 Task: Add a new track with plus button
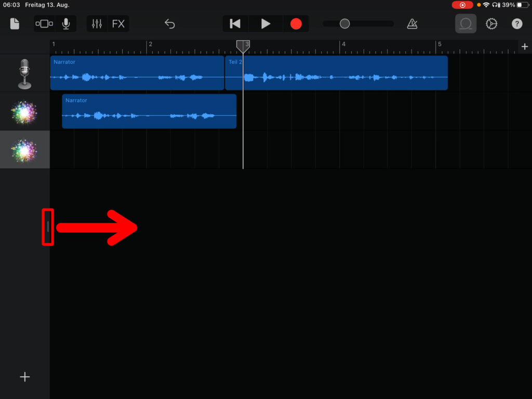[24, 377]
